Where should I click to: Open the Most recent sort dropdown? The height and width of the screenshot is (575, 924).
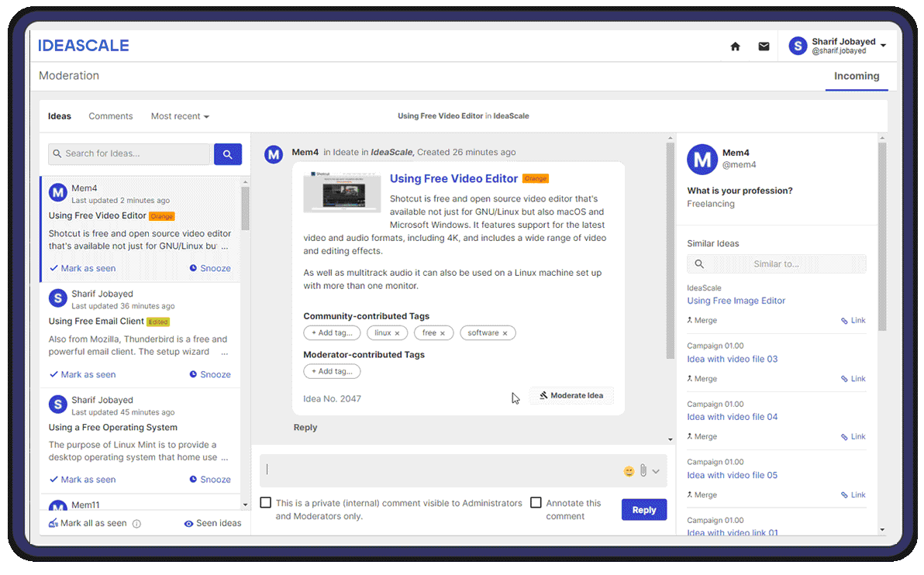(x=180, y=116)
